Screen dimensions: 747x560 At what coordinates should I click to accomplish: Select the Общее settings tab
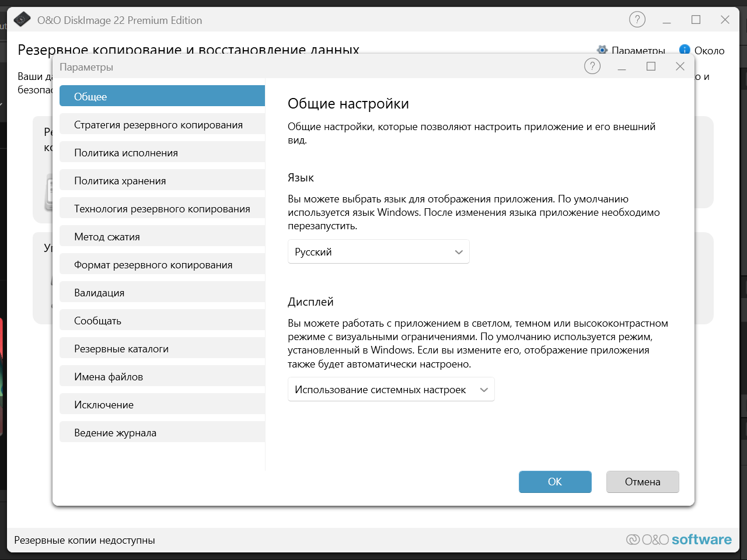pyautogui.click(x=162, y=97)
